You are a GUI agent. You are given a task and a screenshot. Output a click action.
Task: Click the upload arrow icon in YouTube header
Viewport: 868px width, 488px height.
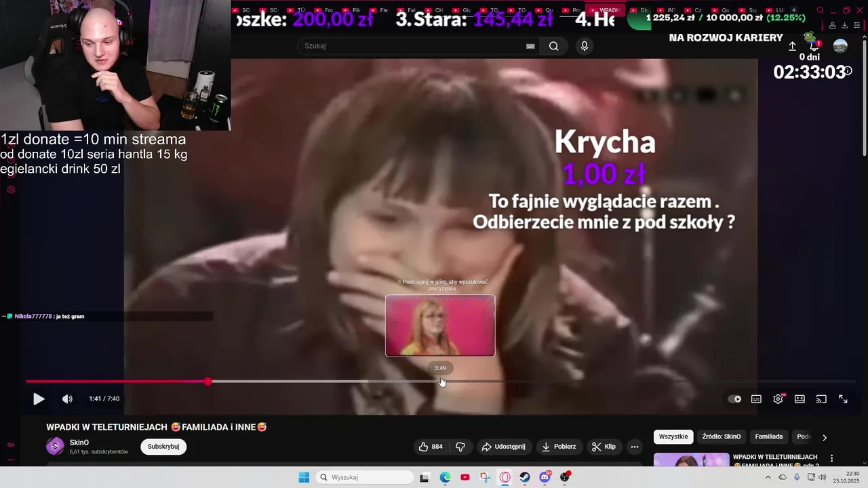point(792,46)
